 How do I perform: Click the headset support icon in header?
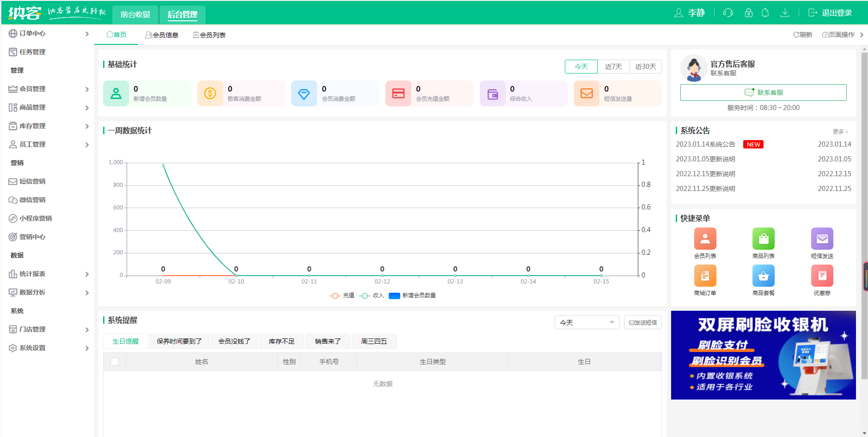coord(728,12)
